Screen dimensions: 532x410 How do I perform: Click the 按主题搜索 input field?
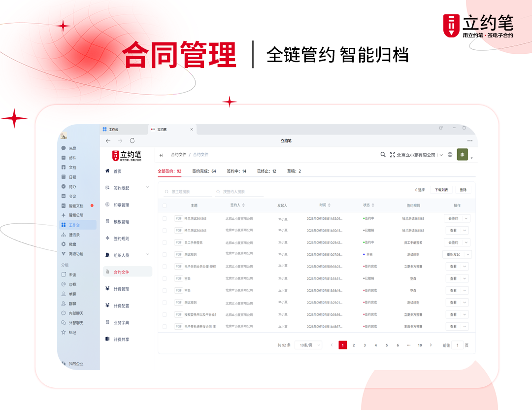(x=187, y=192)
